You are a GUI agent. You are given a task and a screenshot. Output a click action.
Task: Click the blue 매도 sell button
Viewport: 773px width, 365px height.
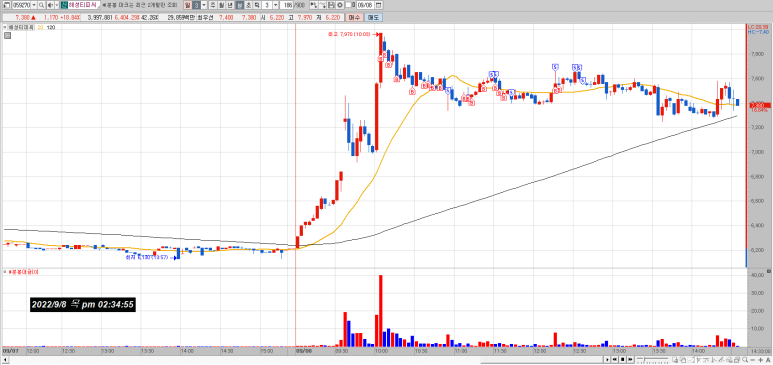(373, 17)
